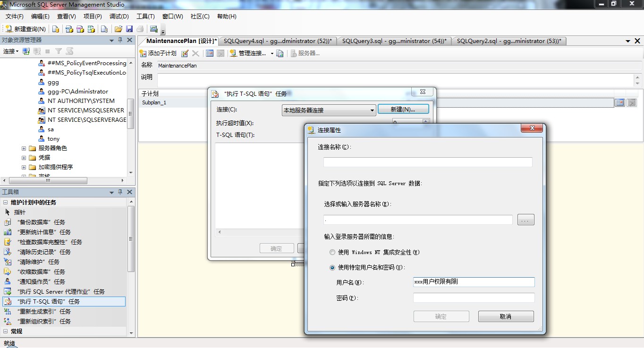Click the save floppy disk icon
This screenshot has width=644, height=348.
(129, 29)
